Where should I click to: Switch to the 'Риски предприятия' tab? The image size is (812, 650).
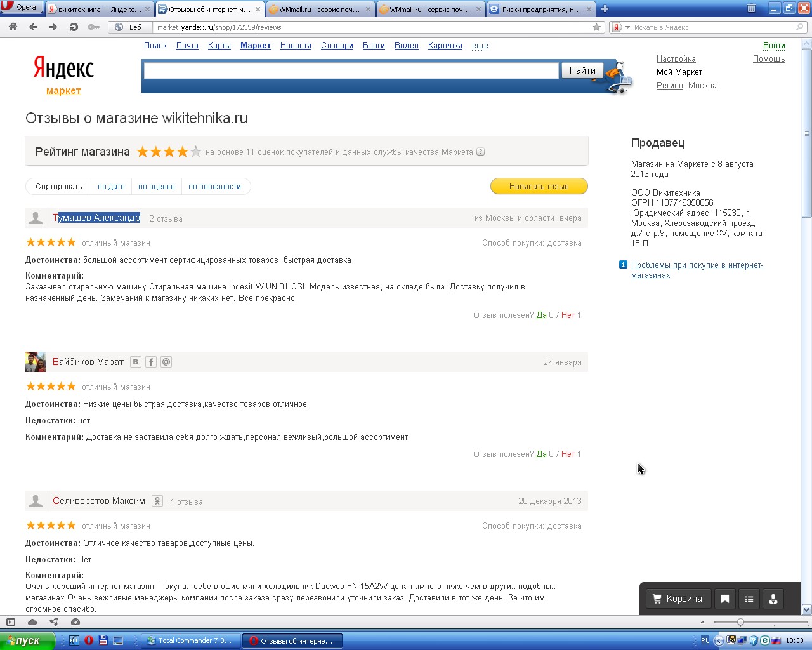click(540, 9)
